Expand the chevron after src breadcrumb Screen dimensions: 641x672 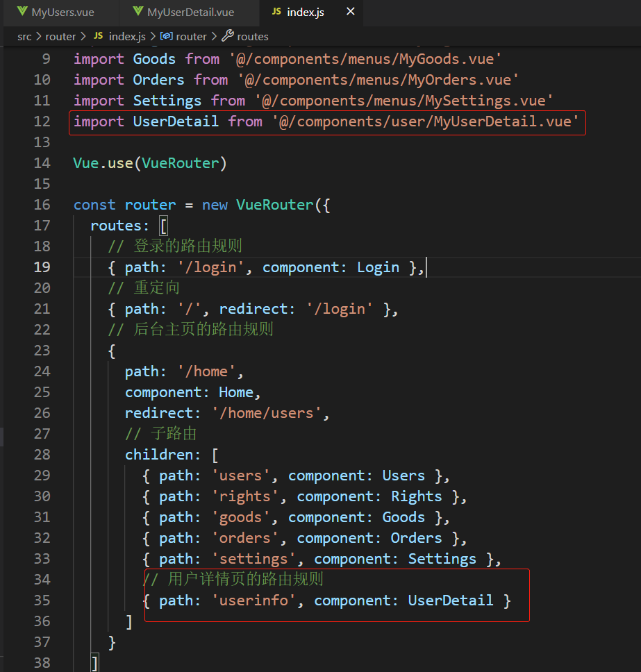39,37
